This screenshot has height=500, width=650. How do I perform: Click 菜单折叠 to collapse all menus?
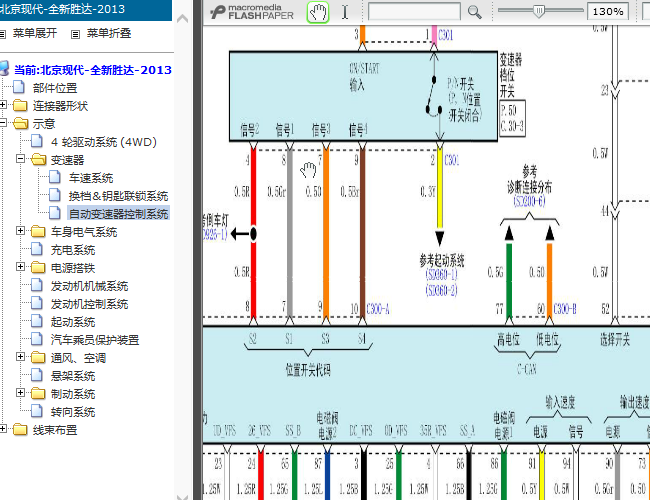(109, 33)
